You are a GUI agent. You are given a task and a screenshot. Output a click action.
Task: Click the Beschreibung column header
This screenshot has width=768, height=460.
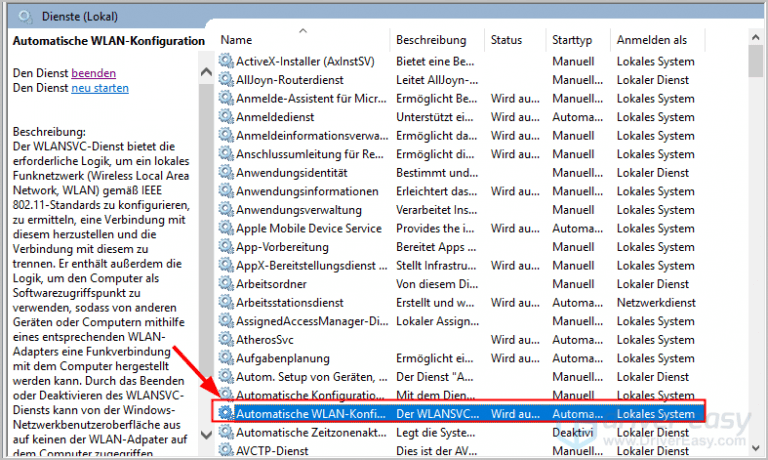[x=431, y=40]
